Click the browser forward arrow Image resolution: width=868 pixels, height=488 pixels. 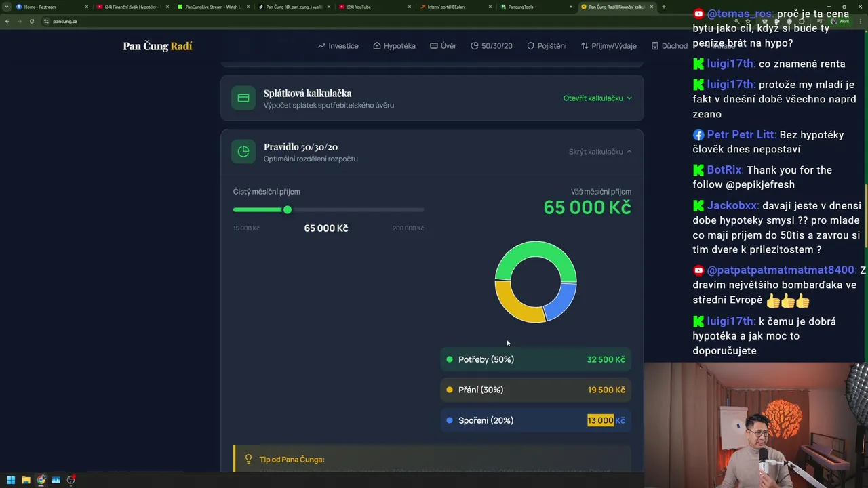point(19,21)
